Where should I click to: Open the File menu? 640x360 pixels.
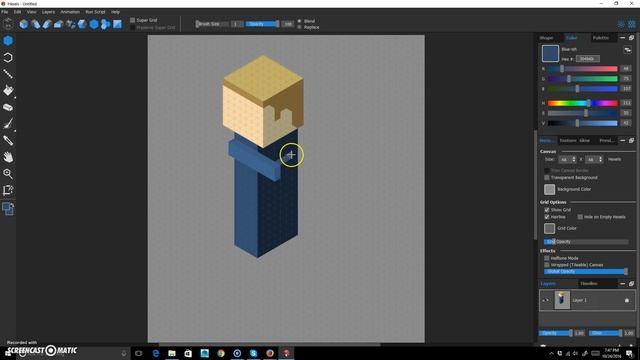tap(4, 12)
